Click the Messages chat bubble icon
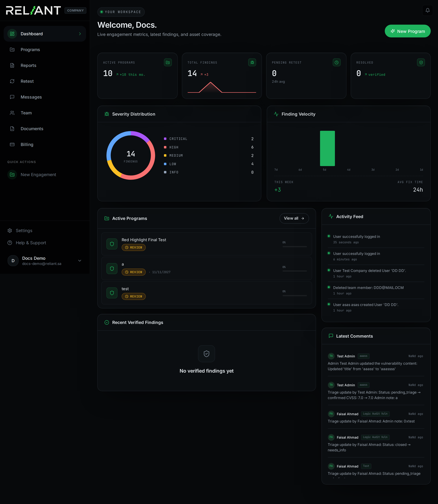Image resolution: width=438 pixels, height=504 pixels. click(12, 97)
